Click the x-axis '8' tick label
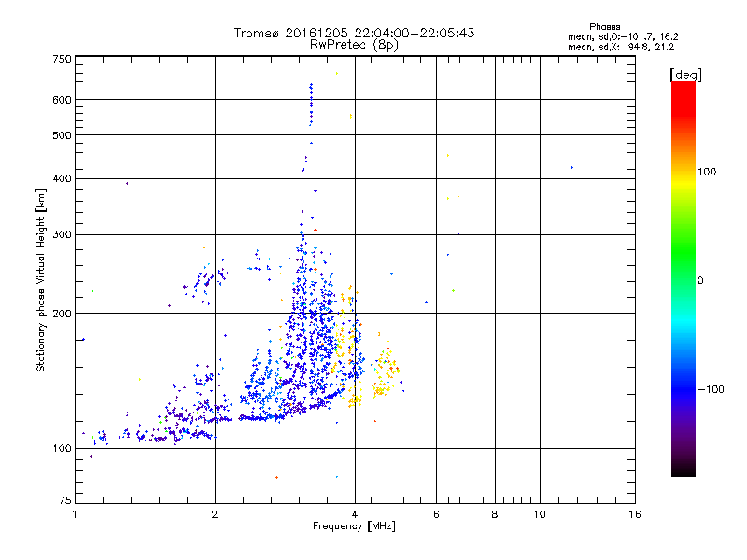Viewport: 747px width, 560px height. [x=495, y=514]
